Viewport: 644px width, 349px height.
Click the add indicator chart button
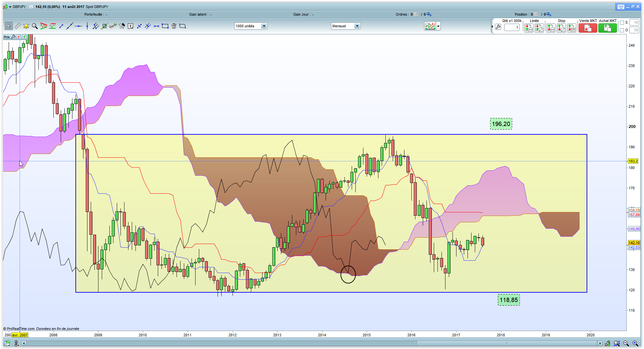pyautogui.click(x=430, y=26)
